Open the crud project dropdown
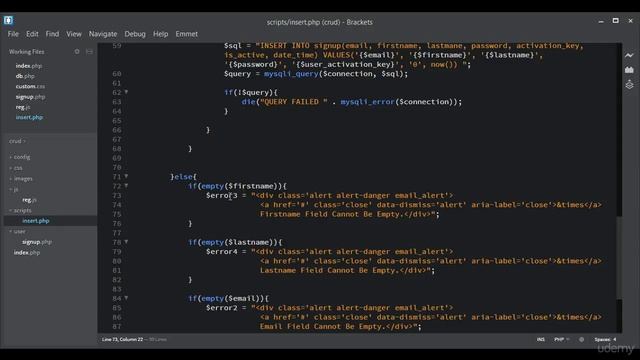Screen dimensions: 640x360 coord(17,141)
